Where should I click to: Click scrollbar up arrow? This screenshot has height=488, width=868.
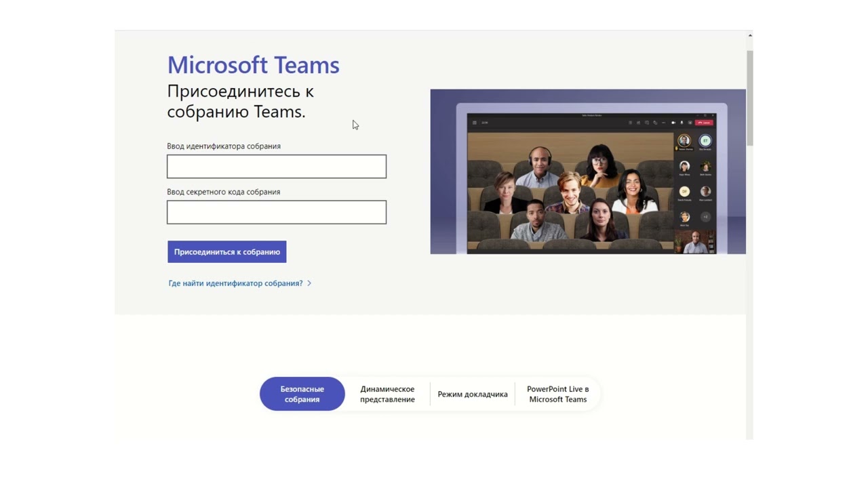pyautogui.click(x=750, y=35)
